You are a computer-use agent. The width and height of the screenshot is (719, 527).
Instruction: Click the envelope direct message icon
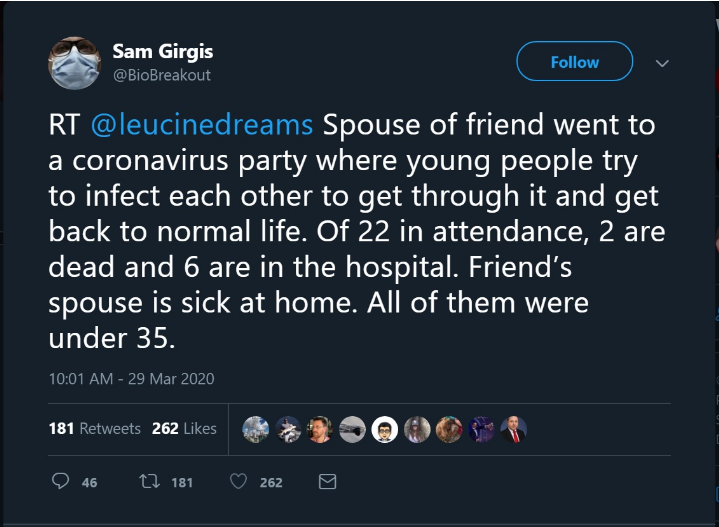(326, 482)
